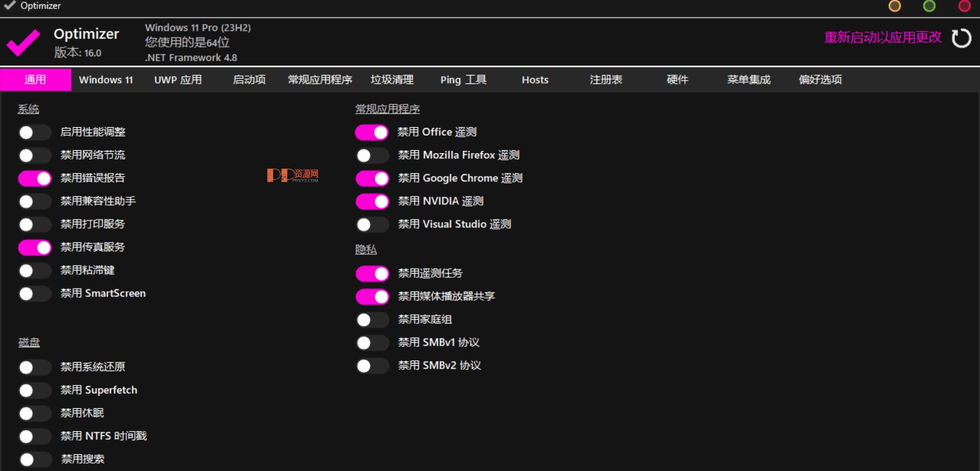Open the 注册表 tab

click(605, 80)
